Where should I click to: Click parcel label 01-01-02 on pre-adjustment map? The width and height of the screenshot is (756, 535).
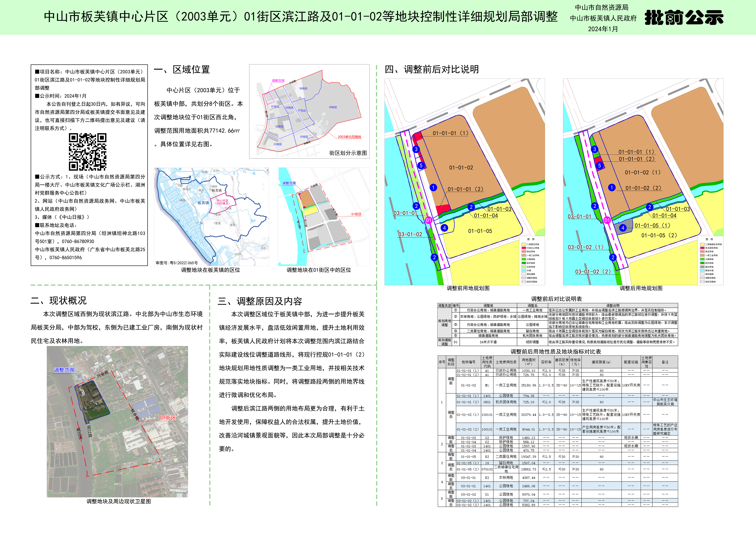(x=461, y=168)
